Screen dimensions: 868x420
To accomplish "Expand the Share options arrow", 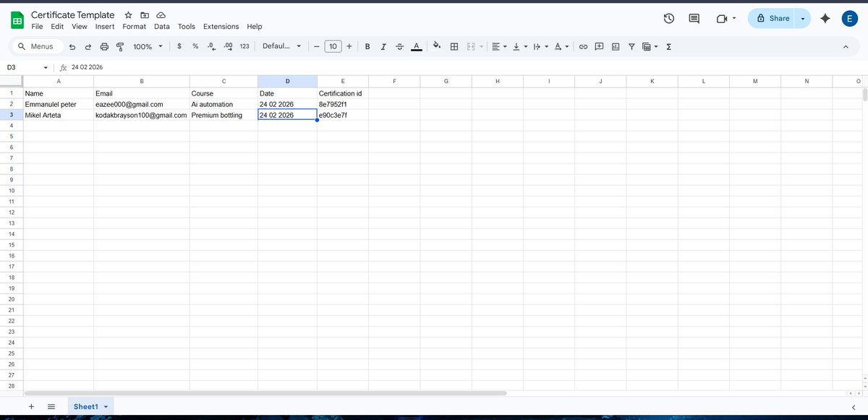I will (803, 18).
